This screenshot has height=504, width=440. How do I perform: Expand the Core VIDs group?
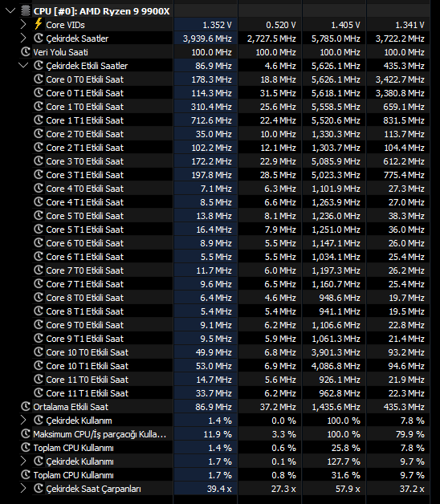click(x=23, y=24)
